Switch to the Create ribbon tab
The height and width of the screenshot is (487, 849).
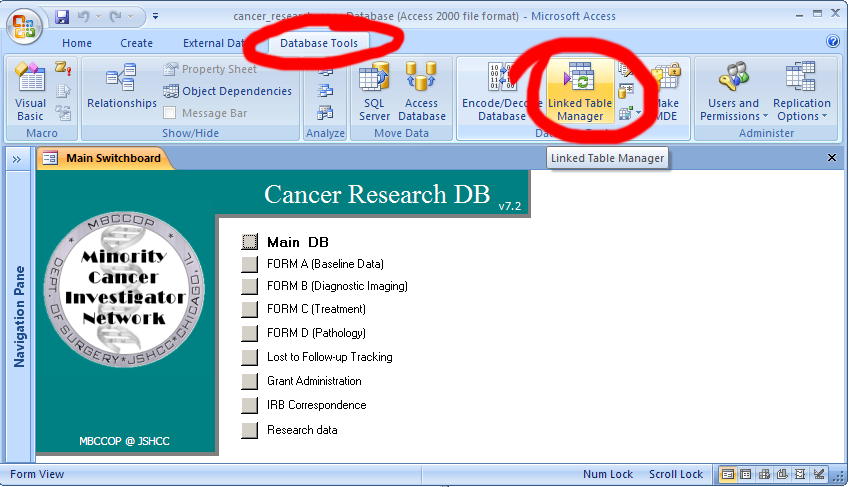136,43
